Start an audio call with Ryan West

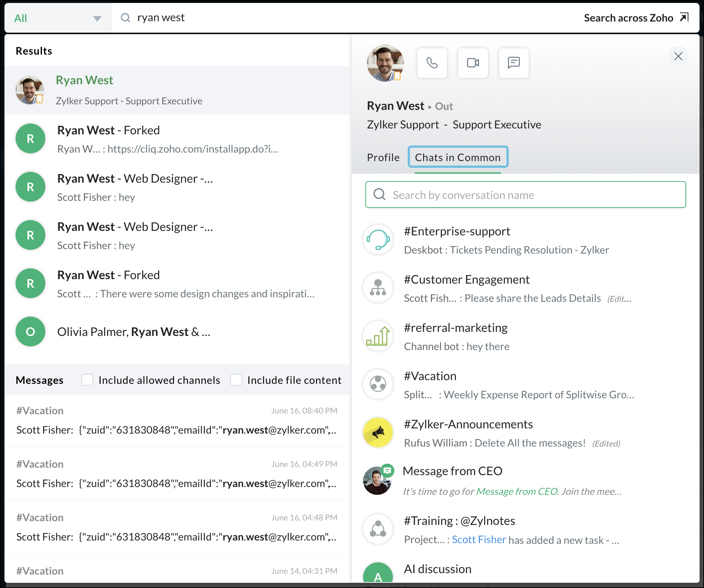point(432,63)
